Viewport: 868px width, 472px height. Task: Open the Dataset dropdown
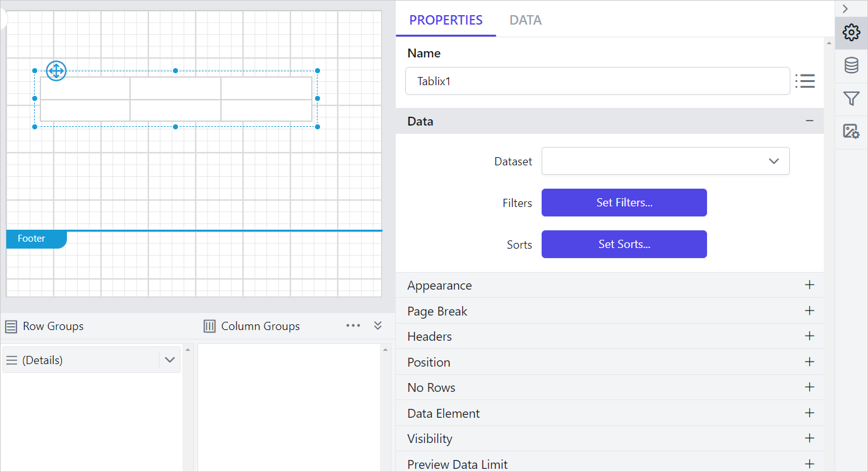(665, 161)
